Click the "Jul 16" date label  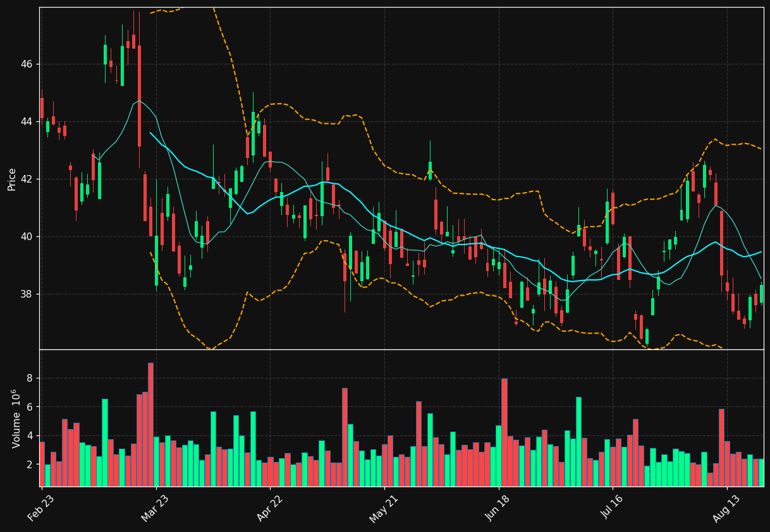tap(611, 508)
